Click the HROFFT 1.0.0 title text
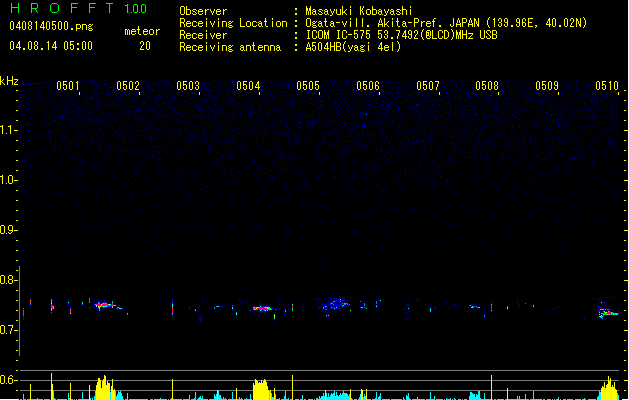This screenshot has height=400, width=629. (x=79, y=8)
